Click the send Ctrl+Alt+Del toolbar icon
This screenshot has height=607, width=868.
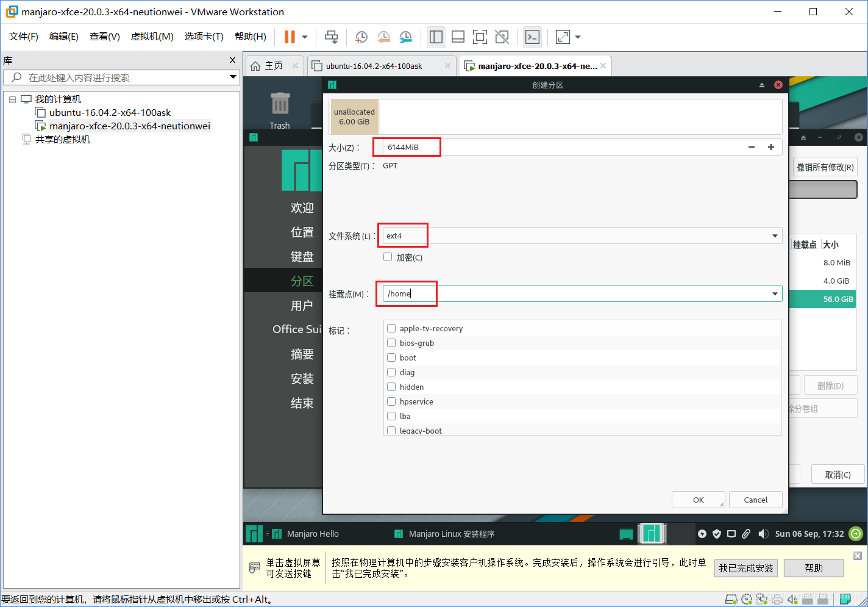coord(331,37)
